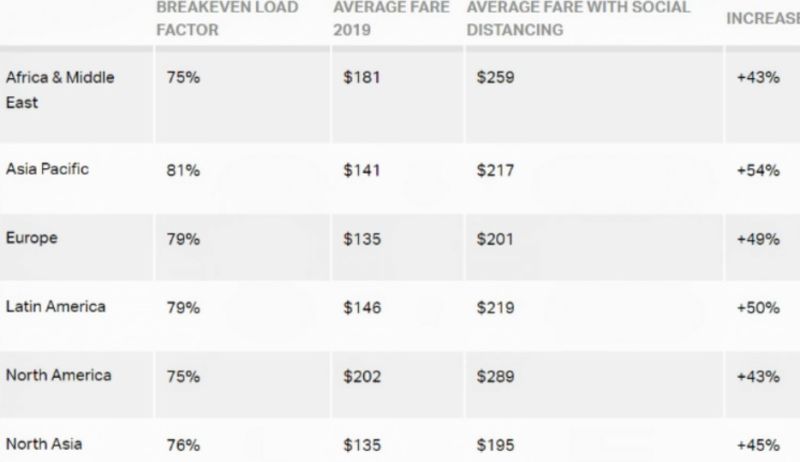Select the Africa & Middle East row label
Viewport: 800px width, 462px height.
[60, 90]
